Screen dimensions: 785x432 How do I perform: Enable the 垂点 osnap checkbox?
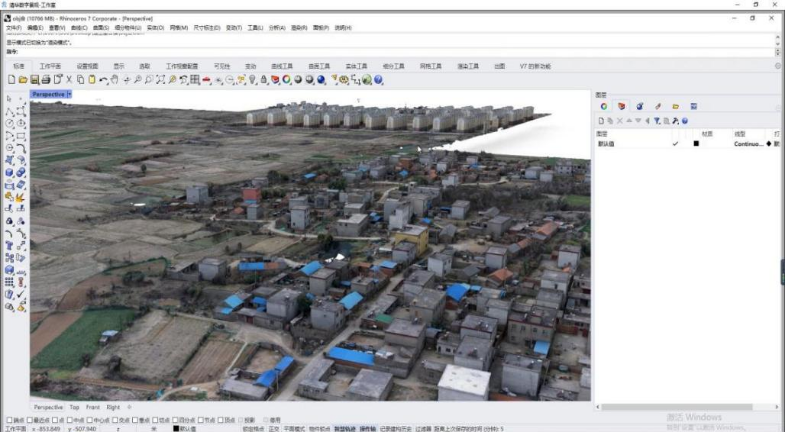coord(135,420)
